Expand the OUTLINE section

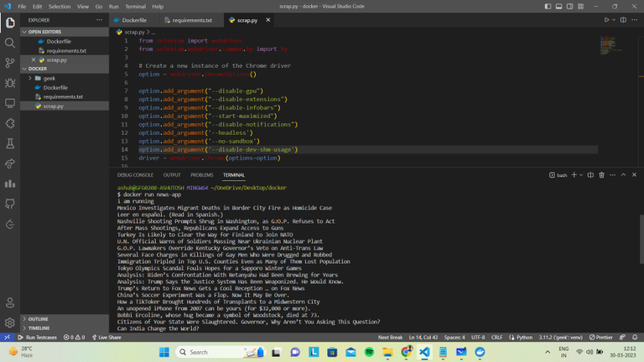[x=39, y=318]
